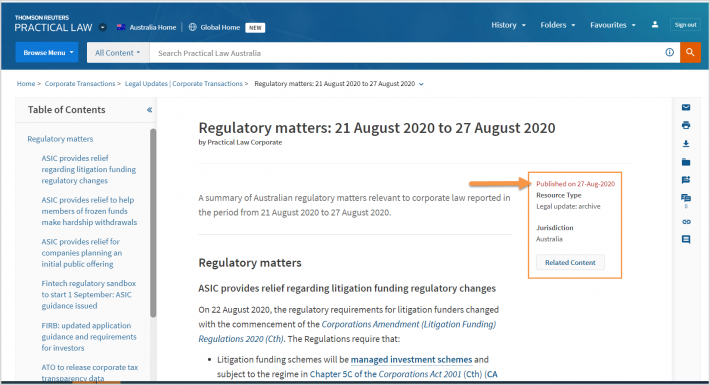710x385 pixels.
Task: Open the feedback comment icon
Action: (x=686, y=239)
